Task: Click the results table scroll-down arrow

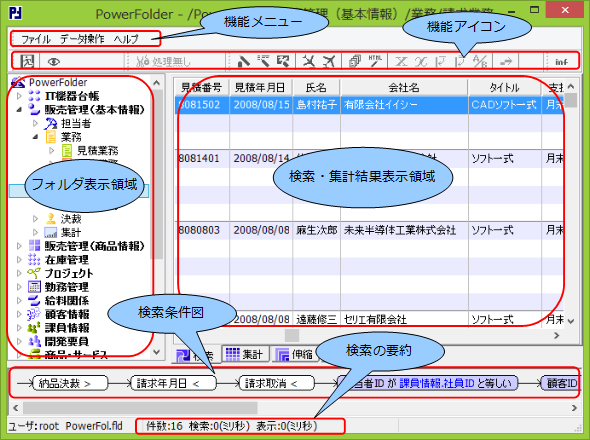Action: click(571, 321)
